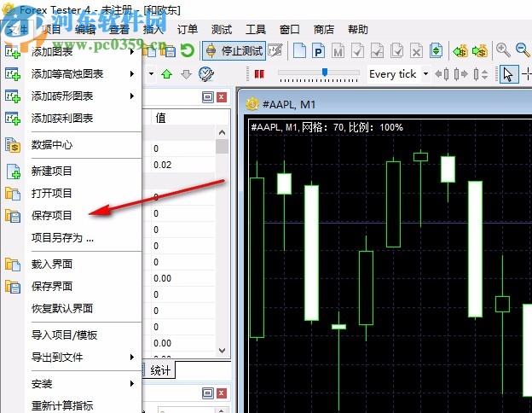Image resolution: width=532 pixels, height=413 pixels.
Task: Open the 商店 (Store) menu
Action: pyautogui.click(x=324, y=30)
